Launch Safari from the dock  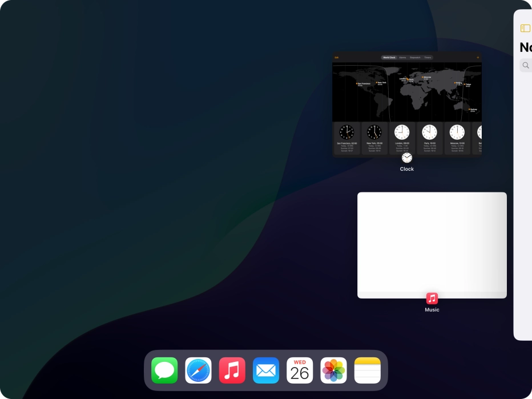198,370
